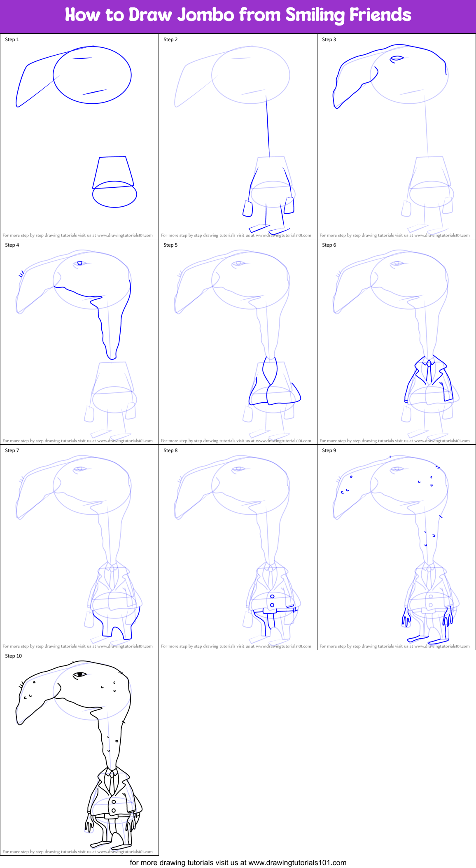476x868 pixels.
Task: Click the 'Step 1' label text
Action: click(x=12, y=40)
